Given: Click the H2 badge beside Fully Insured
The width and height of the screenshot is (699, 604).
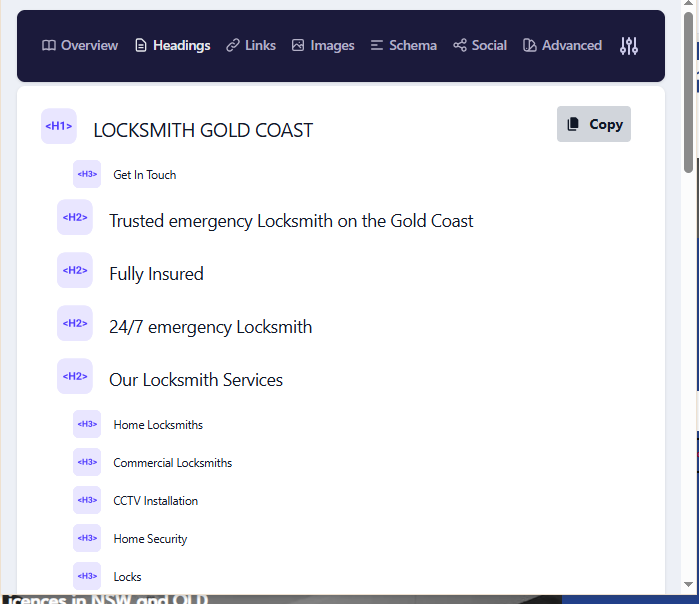Looking at the screenshot, I should pyautogui.click(x=75, y=270).
